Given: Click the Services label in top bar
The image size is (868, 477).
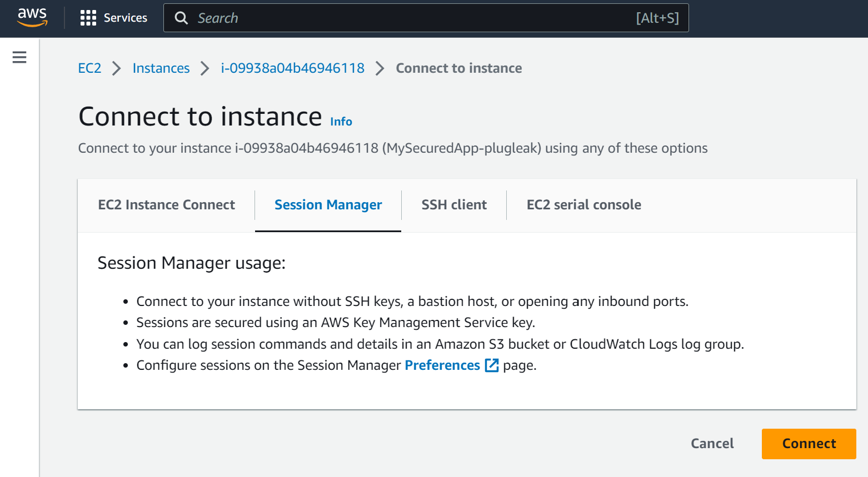Looking at the screenshot, I should click(x=126, y=18).
